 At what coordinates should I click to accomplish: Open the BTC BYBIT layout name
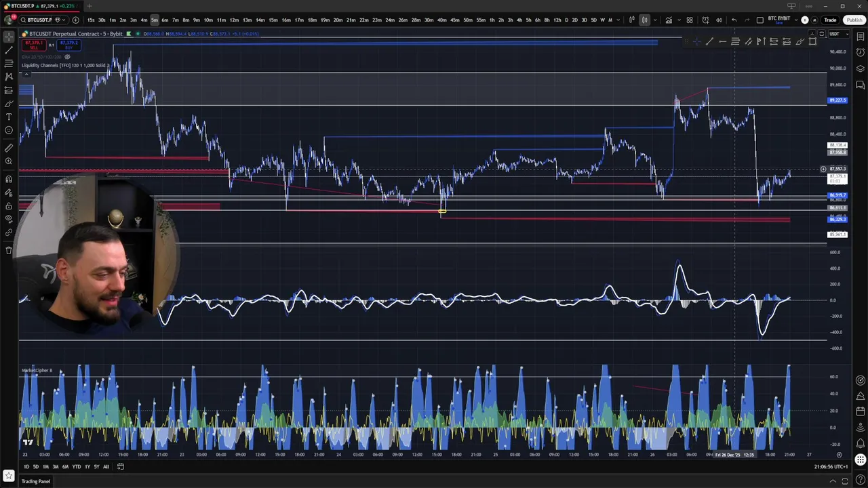(x=778, y=20)
